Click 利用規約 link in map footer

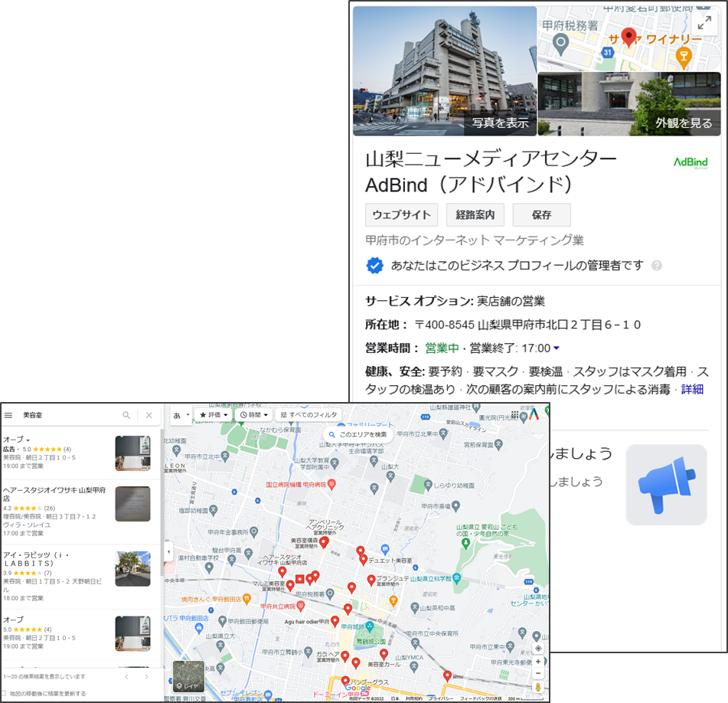[413, 698]
